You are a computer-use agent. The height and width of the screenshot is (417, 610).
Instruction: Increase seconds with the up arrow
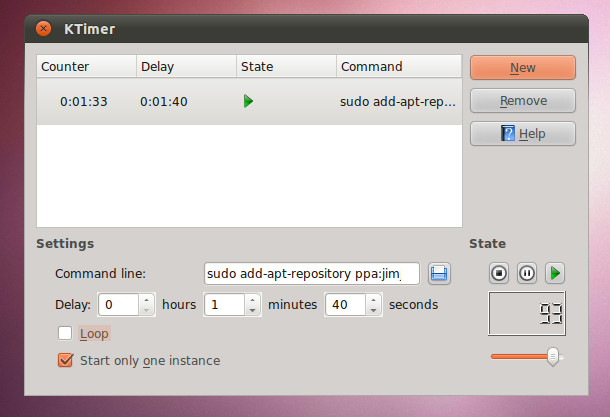[373, 300]
